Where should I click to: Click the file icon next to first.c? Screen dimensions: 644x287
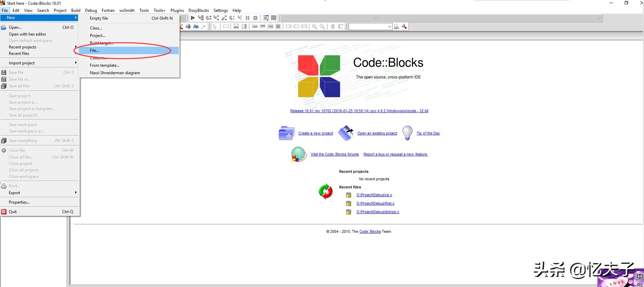point(349,203)
